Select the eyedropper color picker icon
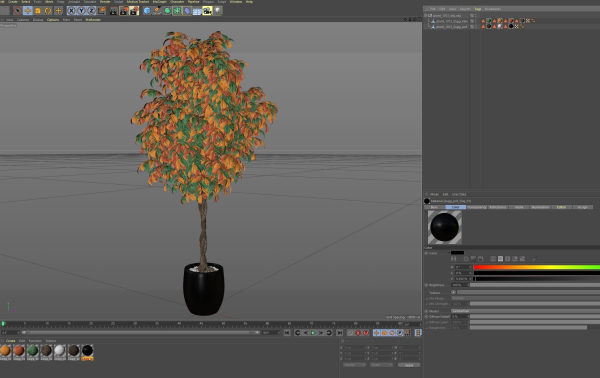600x378 pixels. pos(534,259)
